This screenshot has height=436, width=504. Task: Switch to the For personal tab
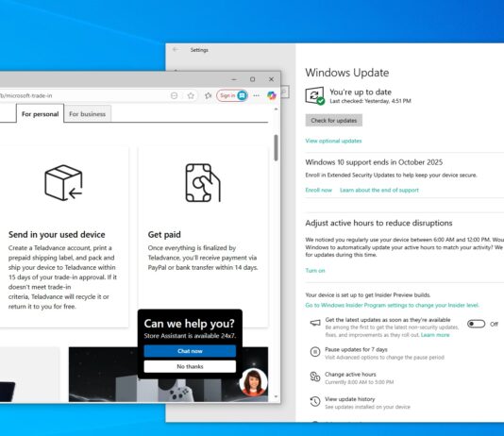click(x=41, y=114)
